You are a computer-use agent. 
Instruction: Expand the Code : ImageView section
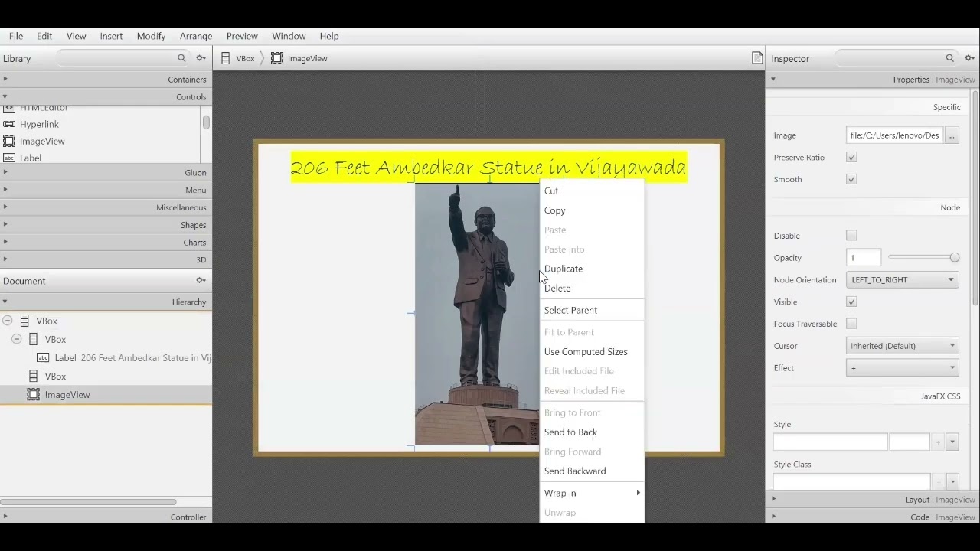click(x=872, y=517)
